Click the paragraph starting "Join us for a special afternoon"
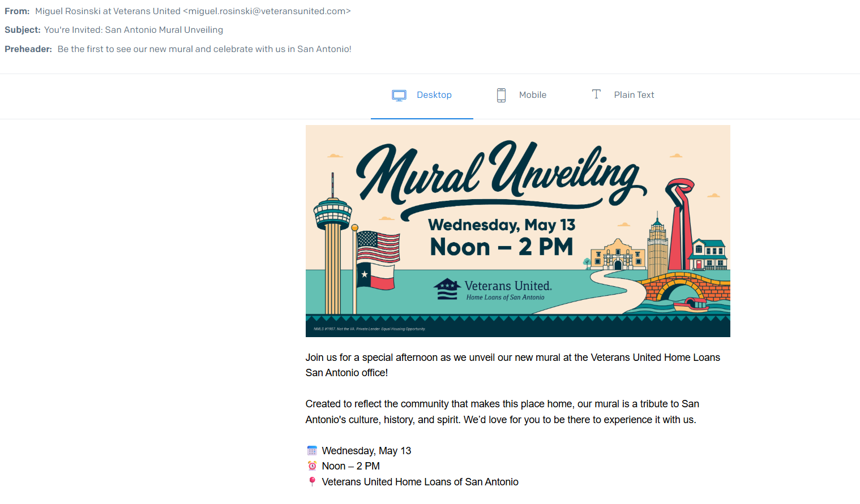Viewport: 860px width, 504px height. tap(513, 365)
